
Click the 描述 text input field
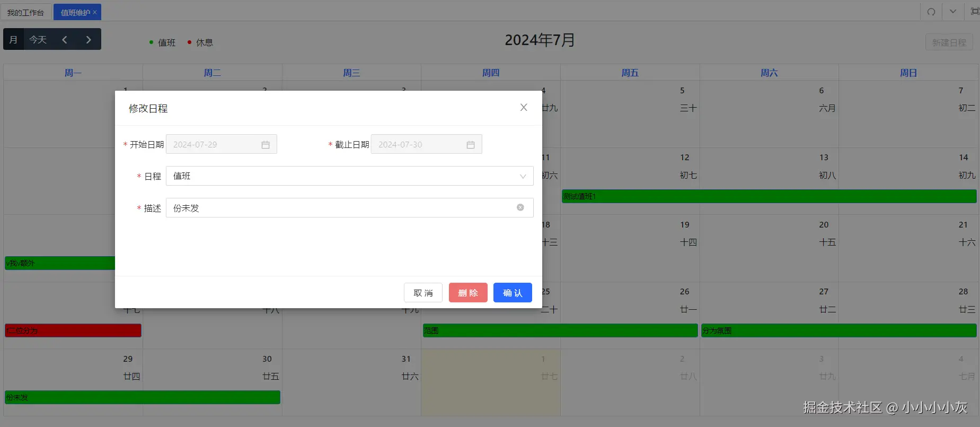tap(350, 208)
